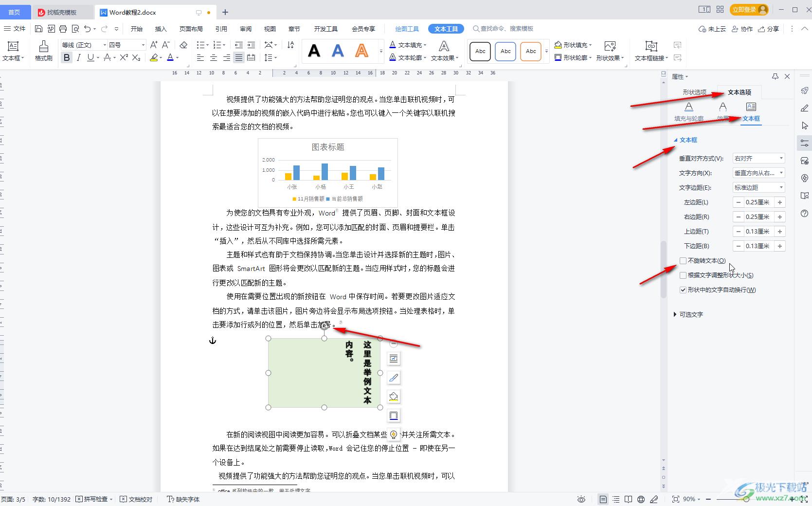Switch to 形状选项 tab in properties
Viewport: 812px width, 506px height.
pyautogui.click(x=694, y=92)
